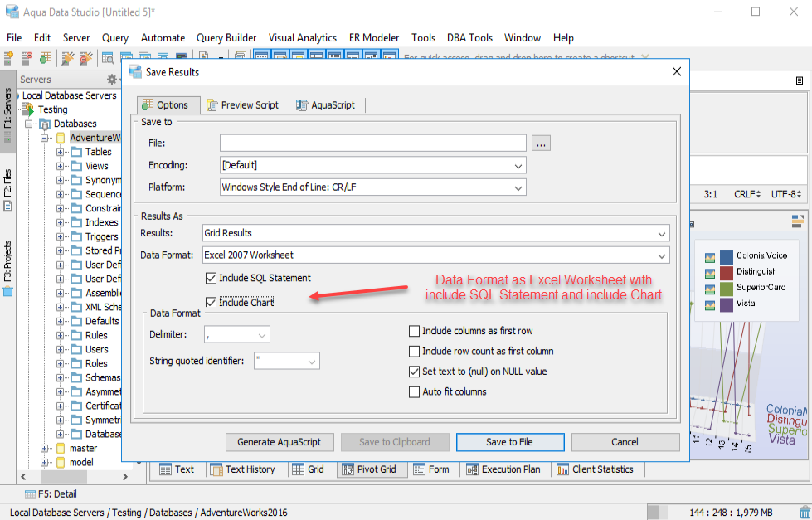Image resolution: width=812 pixels, height=520 pixels.
Task: Click the Aqua Data Studio title bar app icon
Action: (12, 12)
